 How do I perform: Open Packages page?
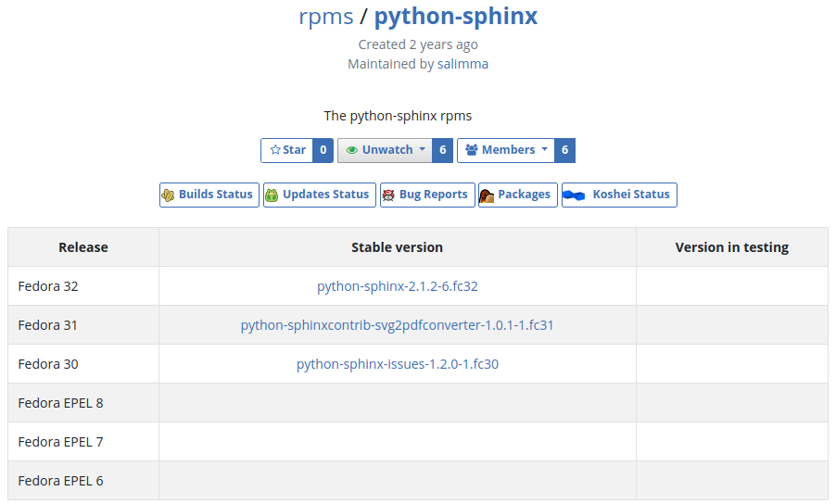518,195
